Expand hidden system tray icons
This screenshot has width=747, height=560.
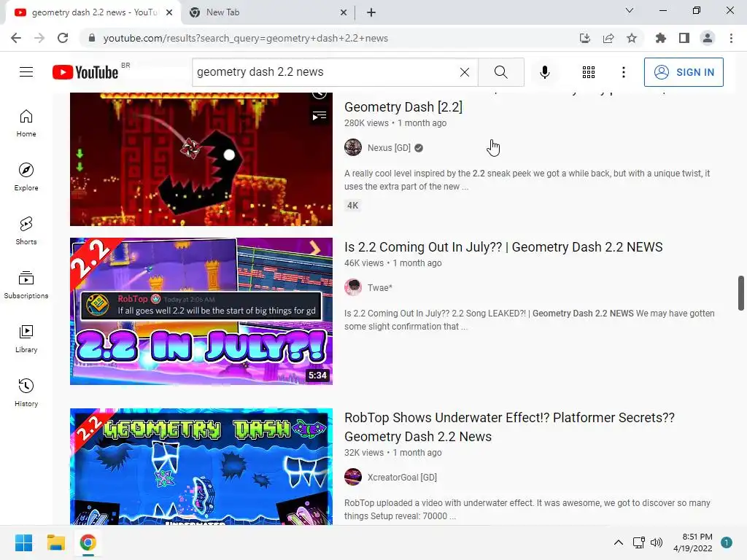(x=619, y=542)
